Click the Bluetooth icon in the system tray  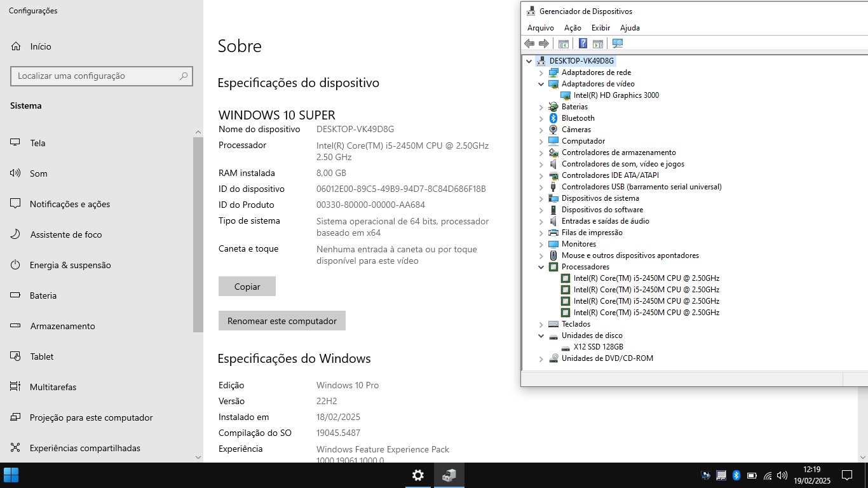click(x=736, y=475)
